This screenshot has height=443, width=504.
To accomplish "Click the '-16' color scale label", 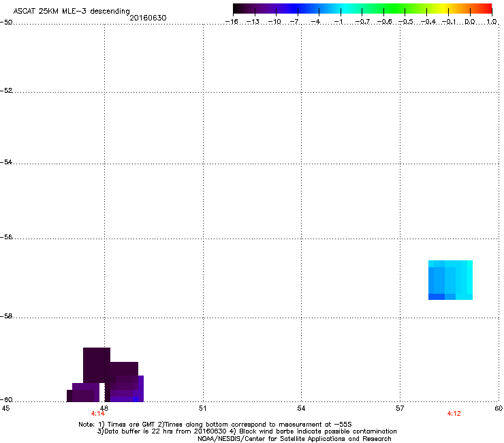I will coord(232,22).
